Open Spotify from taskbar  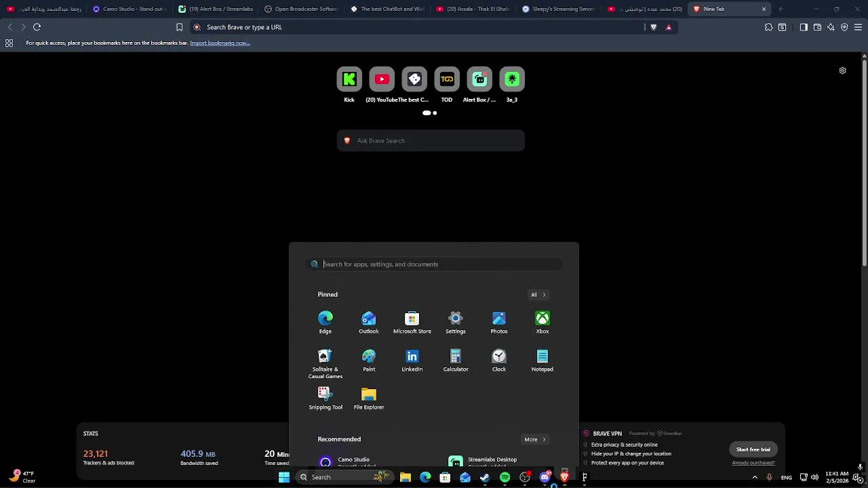[505, 477]
